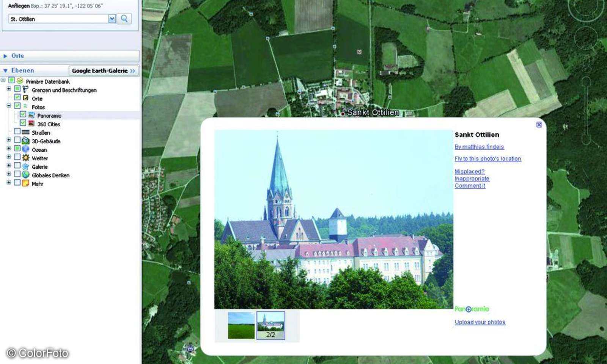Open the search field dropdown arrow
This screenshot has width=607, height=364.
111,19
